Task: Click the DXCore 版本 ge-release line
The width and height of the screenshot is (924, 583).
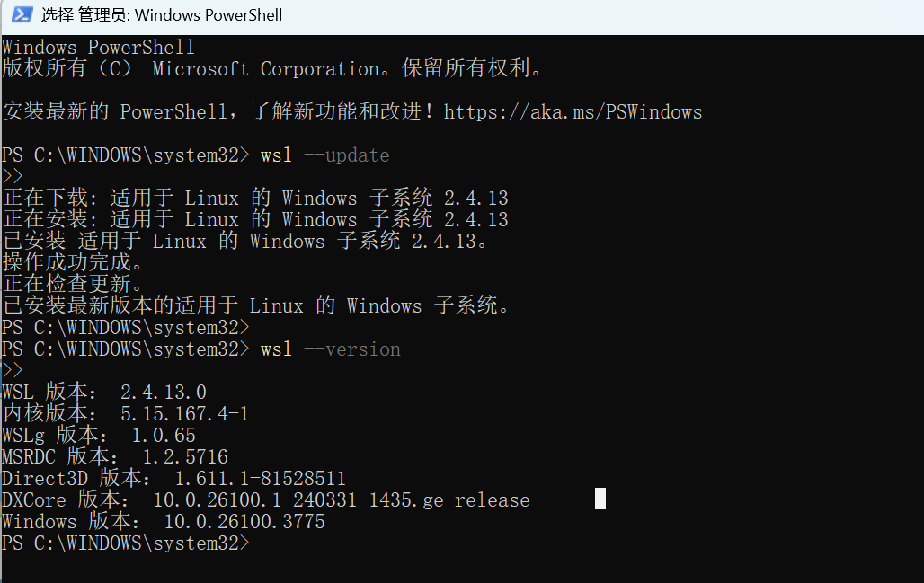Action: pyautogui.click(x=266, y=500)
